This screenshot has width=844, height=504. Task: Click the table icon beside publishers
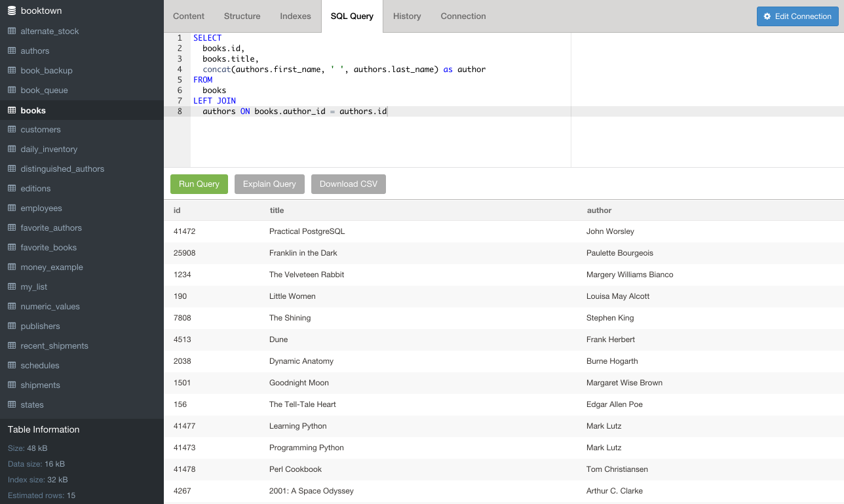point(12,326)
